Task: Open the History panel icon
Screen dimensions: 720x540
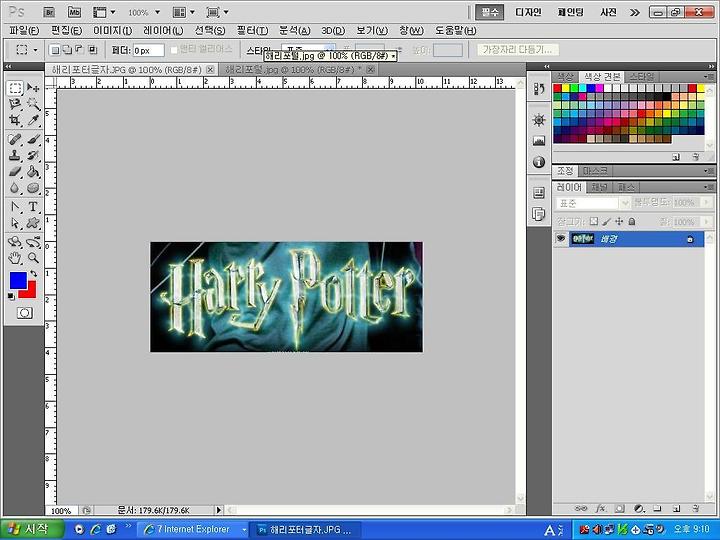Action: [x=539, y=89]
